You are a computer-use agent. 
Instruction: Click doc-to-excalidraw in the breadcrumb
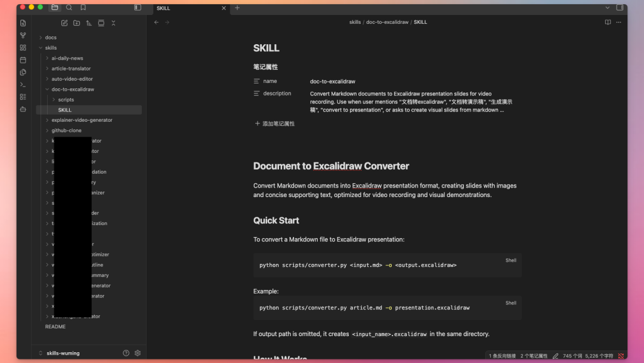click(388, 22)
